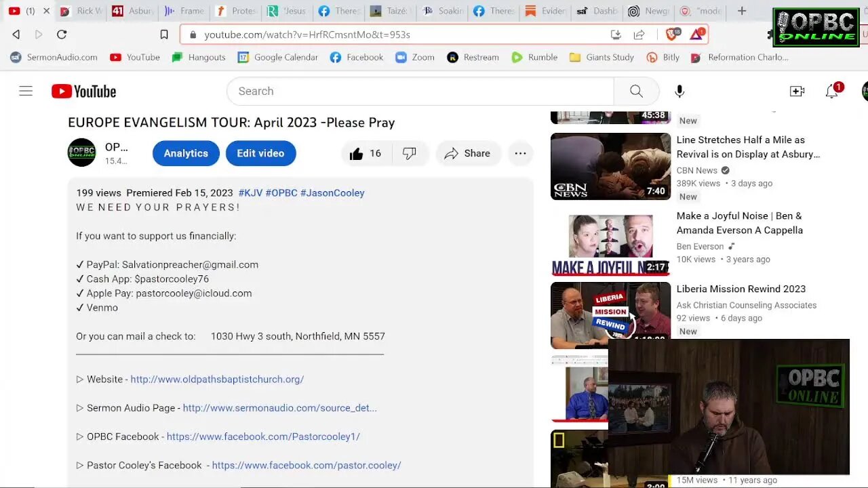Click the Edit video button
This screenshot has width=868, height=488.
pyautogui.click(x=260, y=153)
